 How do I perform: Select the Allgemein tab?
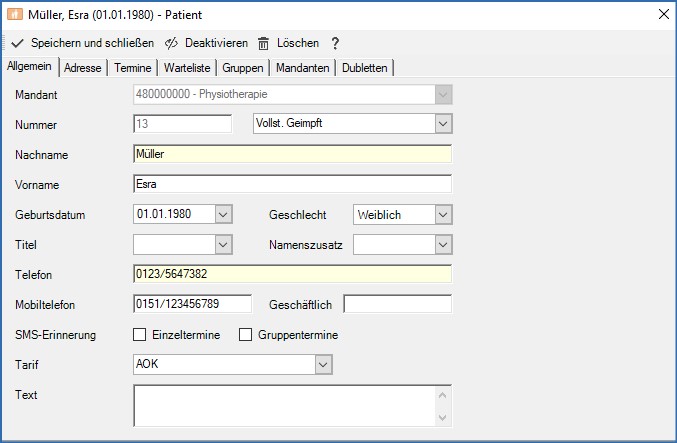[29, 66]
